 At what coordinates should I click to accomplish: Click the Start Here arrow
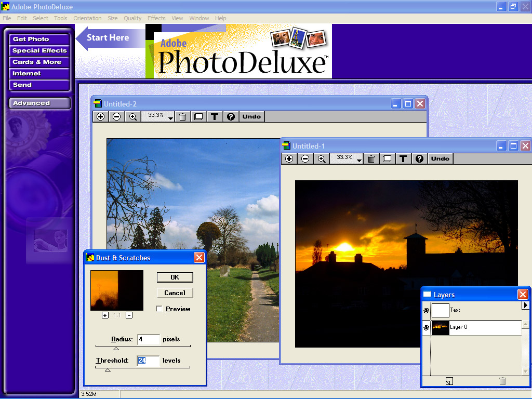tap(110, 38)
